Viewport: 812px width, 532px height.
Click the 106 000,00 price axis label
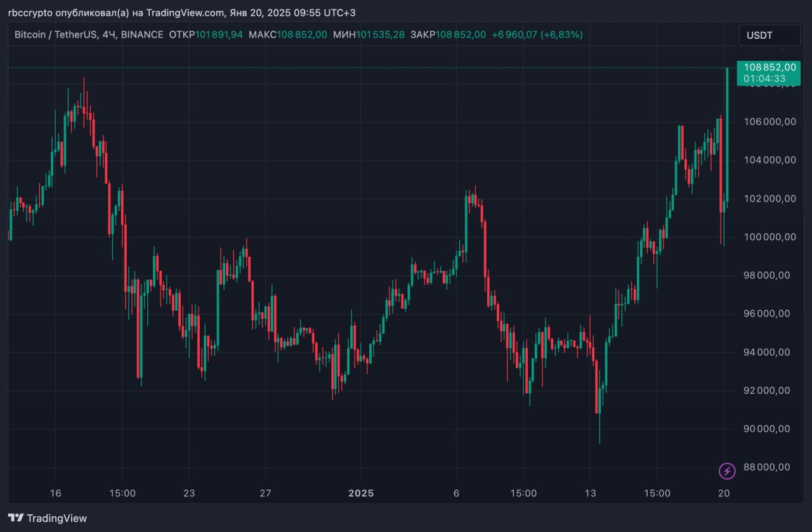(x=770, y=122)
